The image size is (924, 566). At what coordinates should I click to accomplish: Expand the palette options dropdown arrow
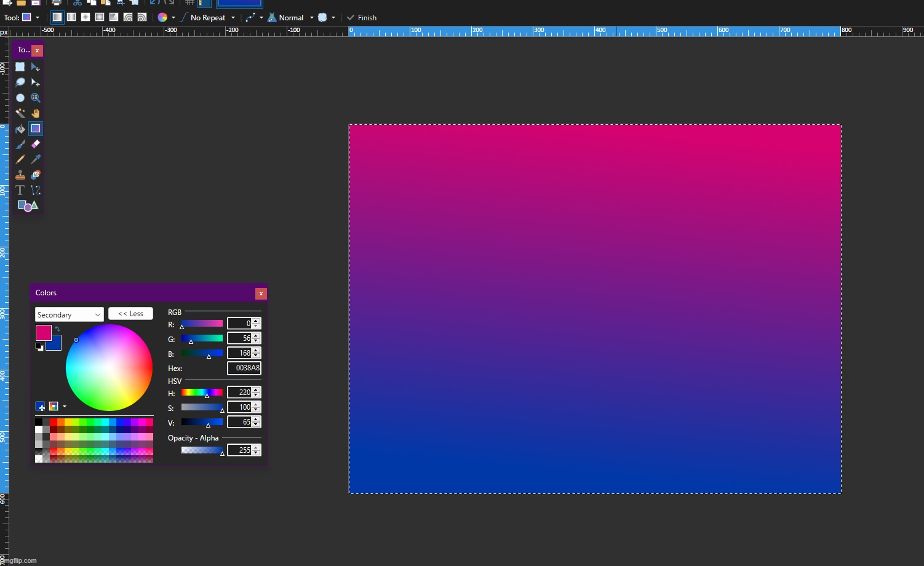(x=65, y=407)
